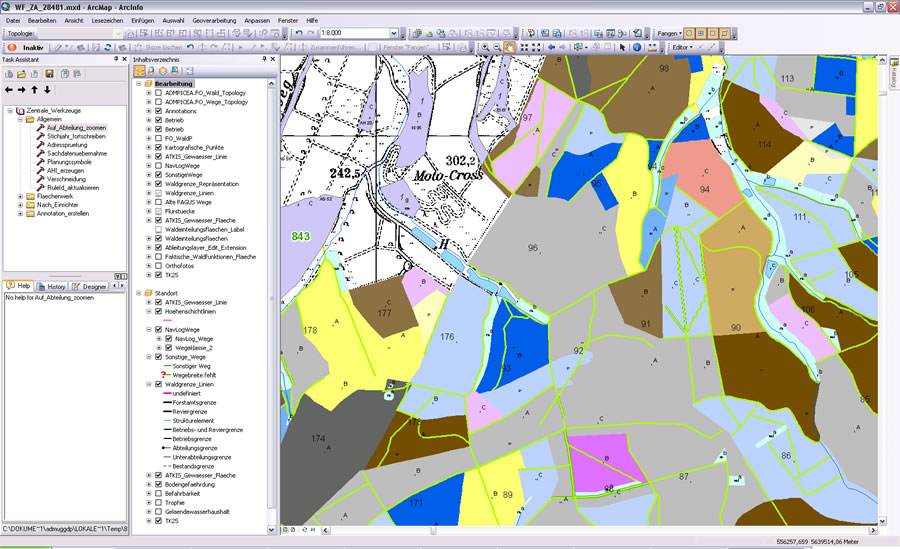
Task: Open the Topologie dropdown
Action: pyautogui.click(x=118, y=33)
